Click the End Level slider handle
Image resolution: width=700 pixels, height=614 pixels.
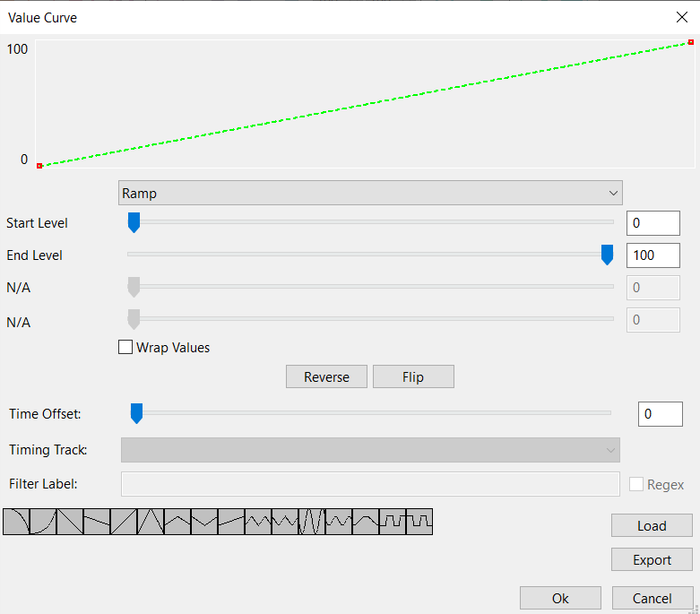pyautogui.click(x=607, y=255)
